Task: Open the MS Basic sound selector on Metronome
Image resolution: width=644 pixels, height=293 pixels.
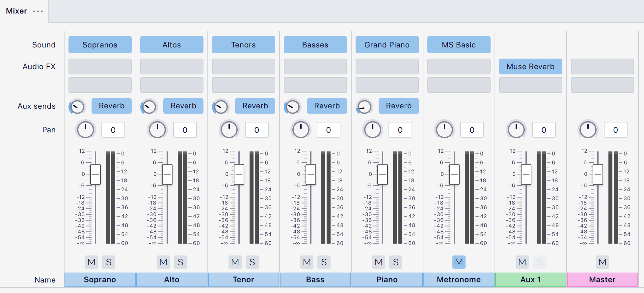Action: coord(459,45)
